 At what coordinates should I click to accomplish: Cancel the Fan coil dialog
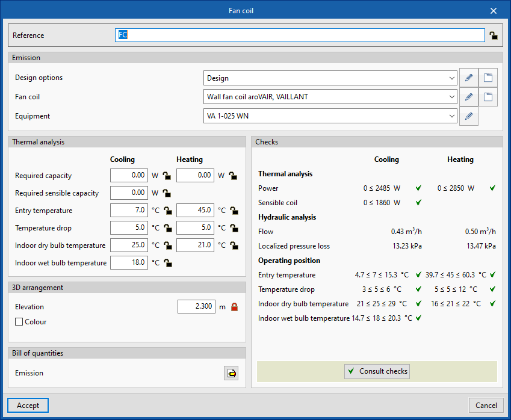point(486,406)
